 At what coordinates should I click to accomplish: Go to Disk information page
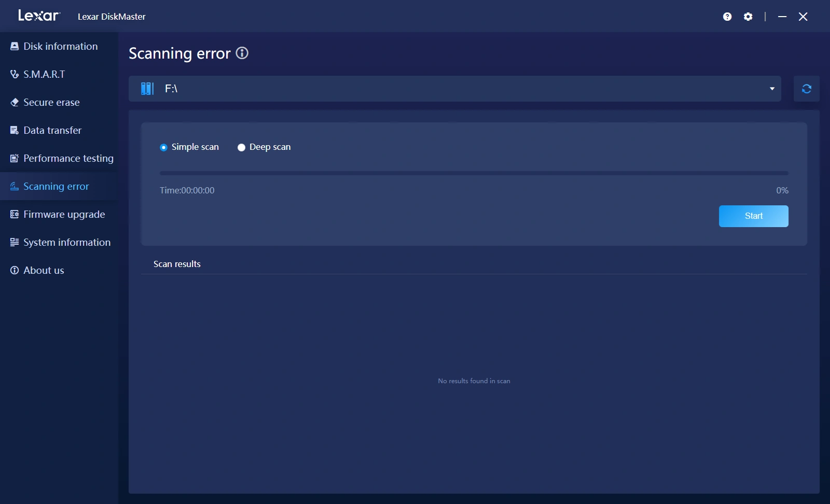(59, 46)
